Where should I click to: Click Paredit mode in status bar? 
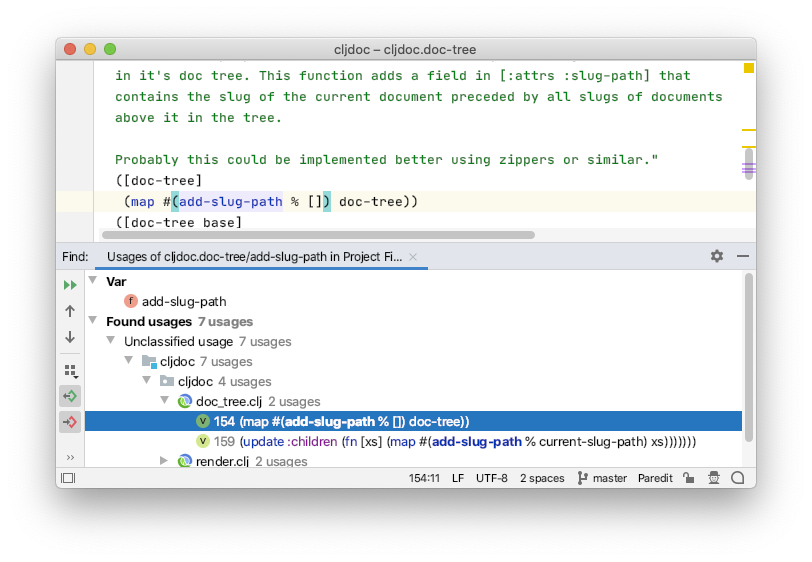tap(655, 478)
